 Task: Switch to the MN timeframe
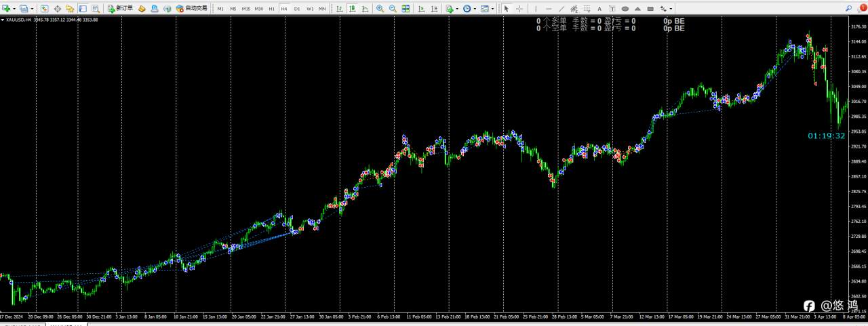click(322, 9)
